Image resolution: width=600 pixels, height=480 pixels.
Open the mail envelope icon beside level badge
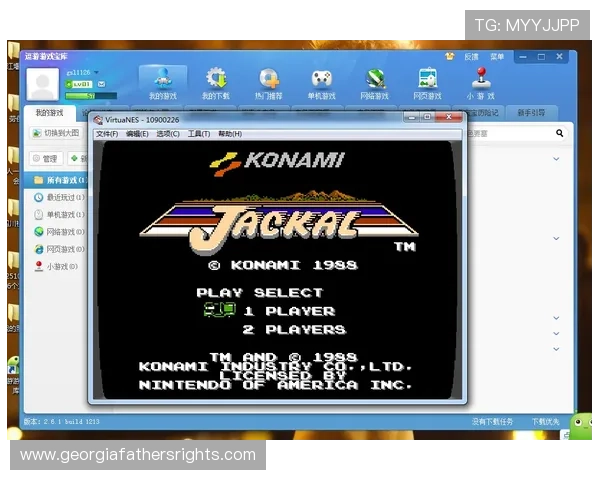click(x=102, y=84)
